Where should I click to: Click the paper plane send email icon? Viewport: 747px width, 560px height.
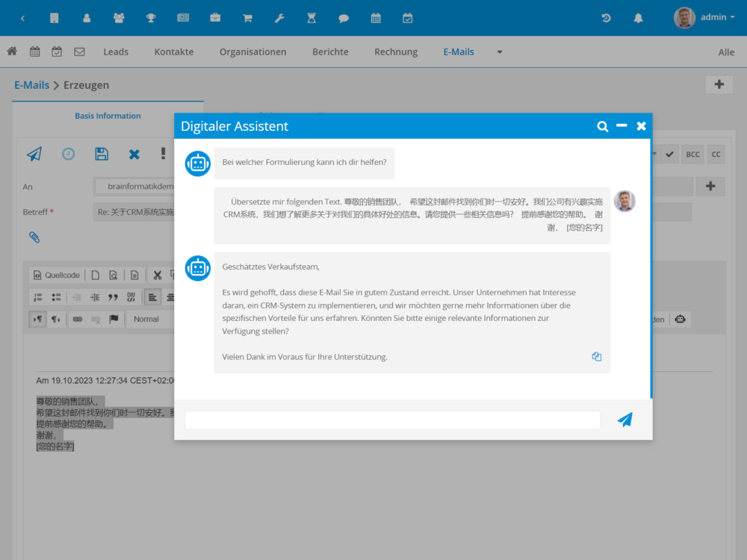coord(34,155)
